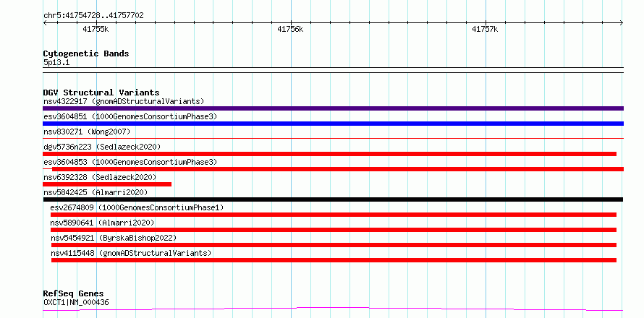
Task: Click the thin red nsv830271 line
Action: [x=333, y=139]
